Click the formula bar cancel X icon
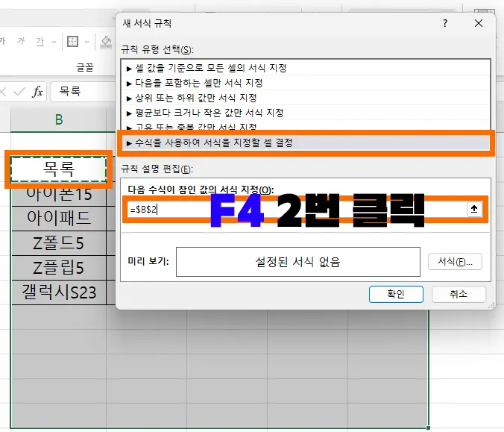Image resolution: width=504 pixels, height=432 pixels. pos(2,92)
